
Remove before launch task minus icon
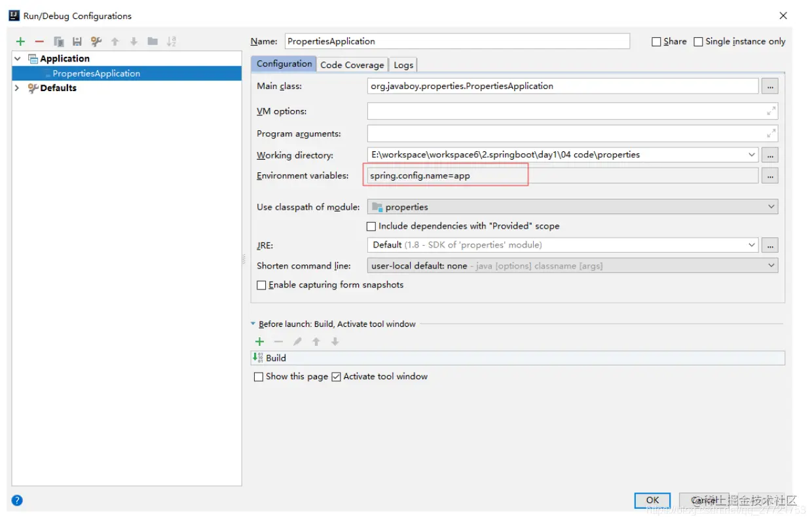[278, 341]
